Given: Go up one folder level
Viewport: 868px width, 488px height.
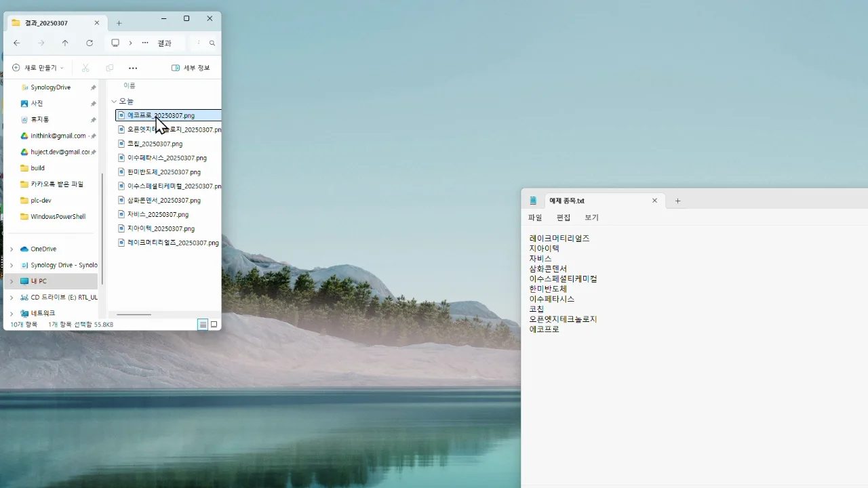Looking at the screenshot, I should (x=65, y=43).
